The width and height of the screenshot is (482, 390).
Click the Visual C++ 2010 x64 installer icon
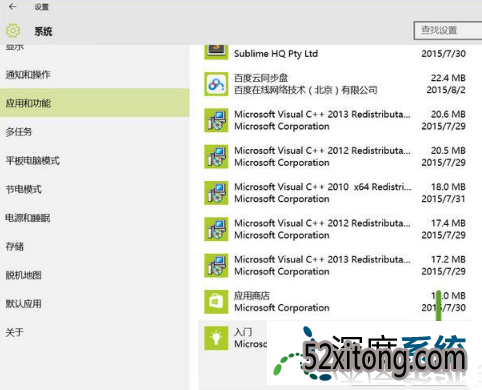pyautogui.click(x=216, y=193)
